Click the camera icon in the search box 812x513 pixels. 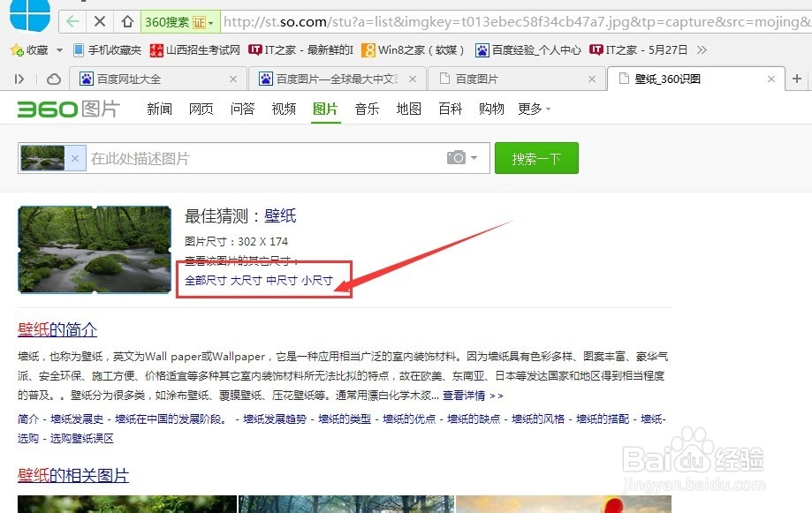coord(456,158)
